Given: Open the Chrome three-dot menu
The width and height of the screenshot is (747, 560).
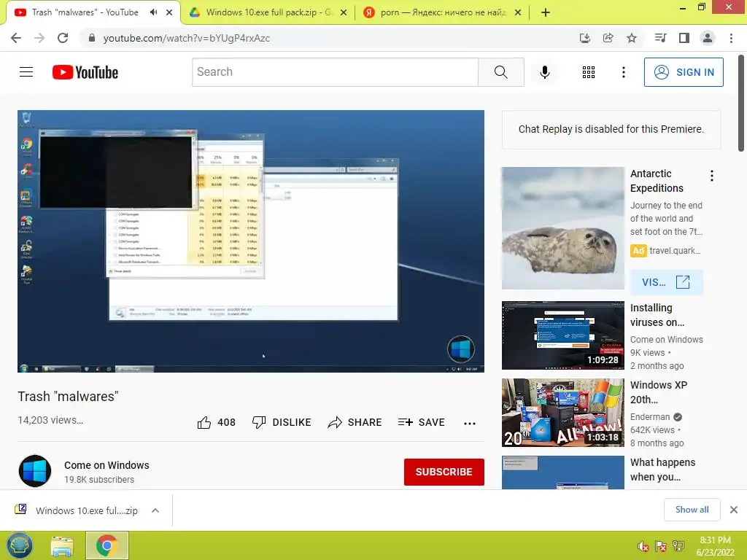Looking at the screenshot, I should [731, 38].
